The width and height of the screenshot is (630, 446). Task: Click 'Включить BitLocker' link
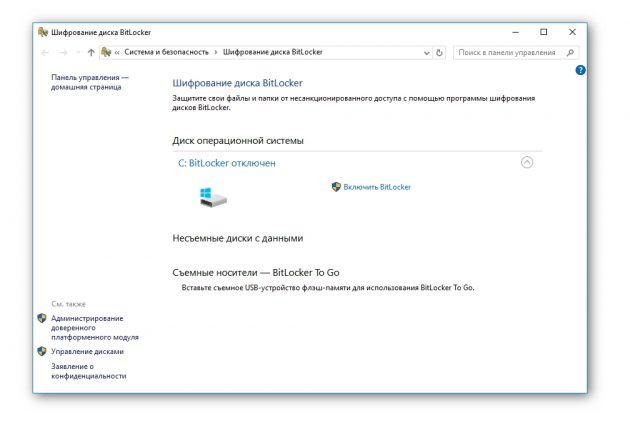click(377, 187)
